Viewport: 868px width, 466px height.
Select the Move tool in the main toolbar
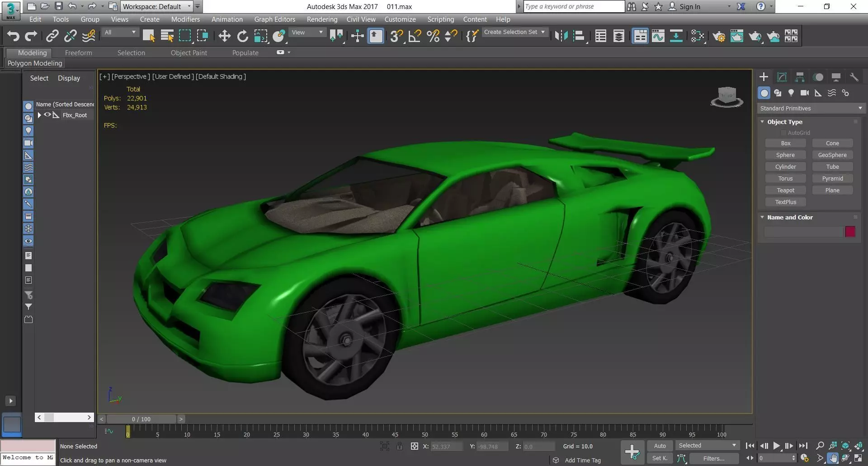tap(224, 36)
